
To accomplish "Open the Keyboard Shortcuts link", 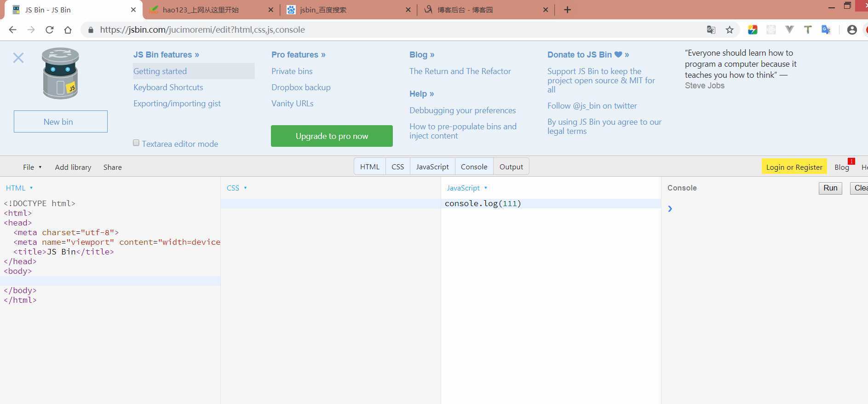I will pyautogui.click(x=168, y=87).
